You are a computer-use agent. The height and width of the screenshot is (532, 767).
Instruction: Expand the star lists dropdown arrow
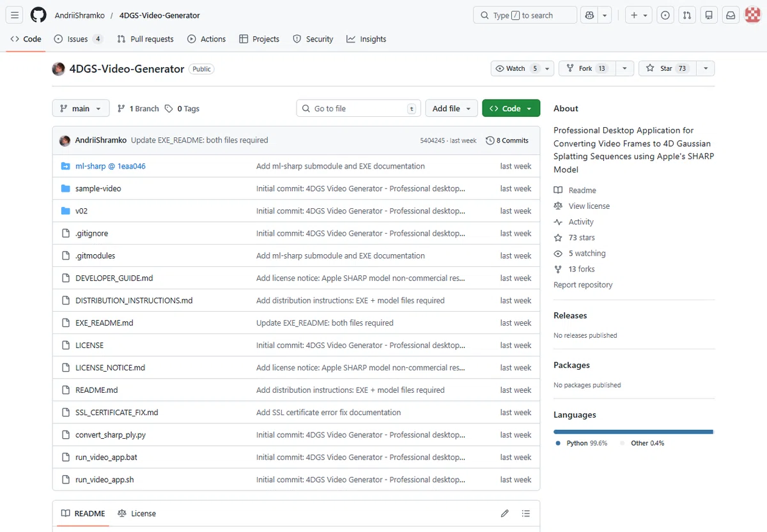click(706, 68)
